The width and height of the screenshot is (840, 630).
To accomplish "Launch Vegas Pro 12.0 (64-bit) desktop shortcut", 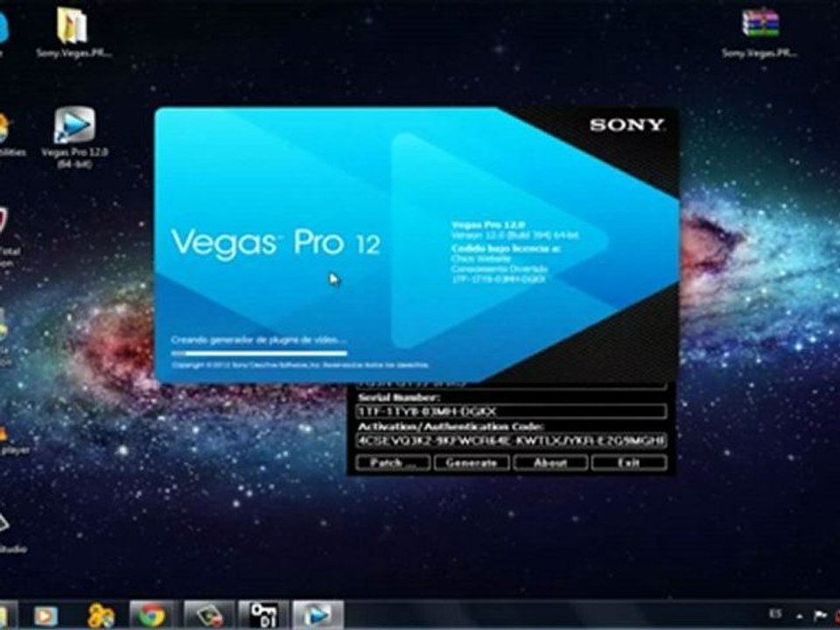I will click(x=74, y=137).
